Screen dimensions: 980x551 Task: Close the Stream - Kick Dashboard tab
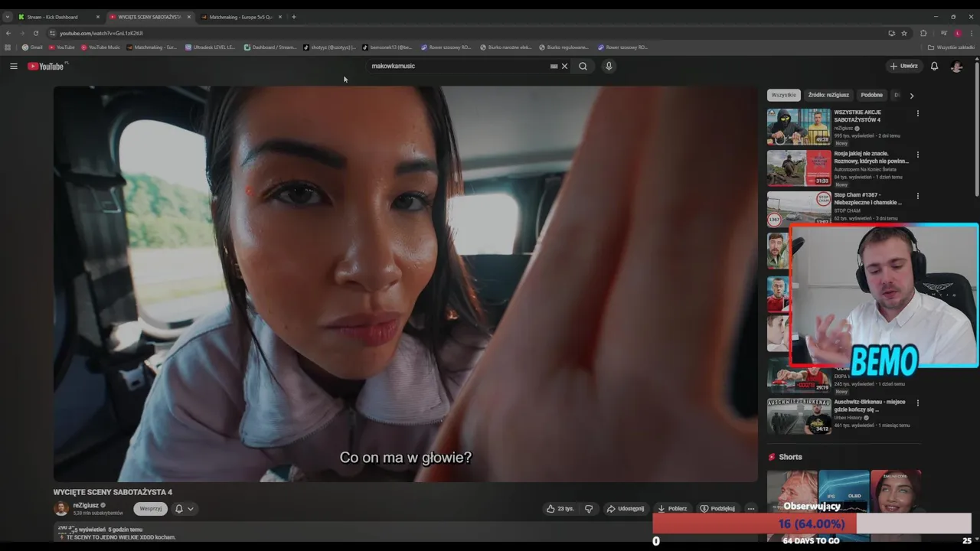97,17
